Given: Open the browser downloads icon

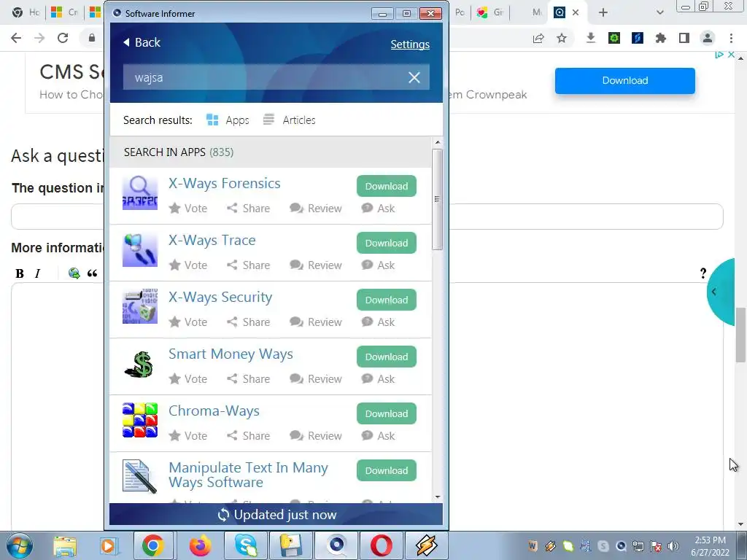Looking at the screenshot, I should coord(591,38).
